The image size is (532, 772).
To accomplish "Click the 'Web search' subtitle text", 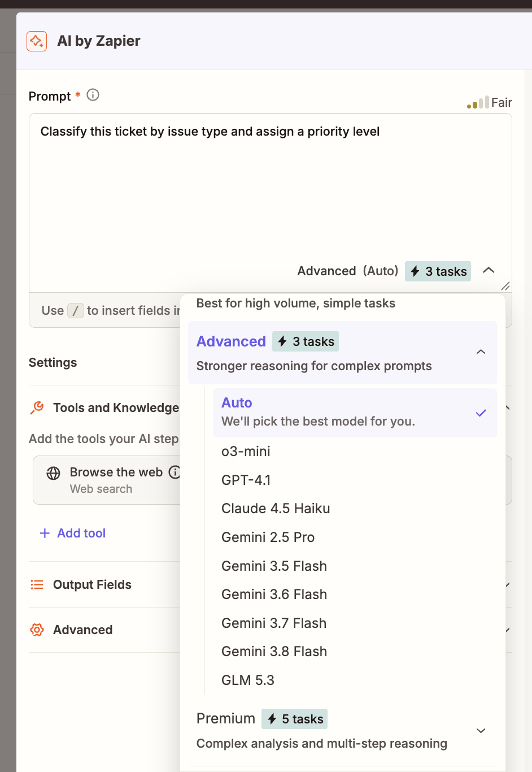I will point(101,489).
